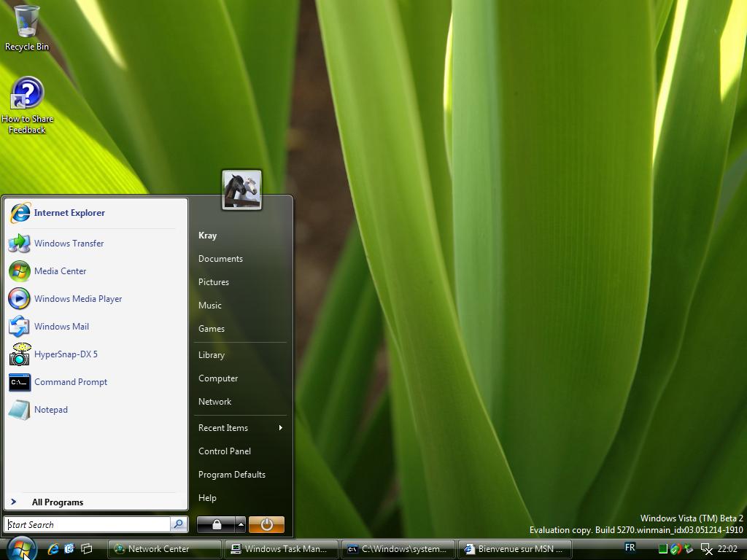Image resolution: width=747 pixels, height=560 pixels.
Task: Select Documents in Start menu
Action: click(x=220, y=259)
